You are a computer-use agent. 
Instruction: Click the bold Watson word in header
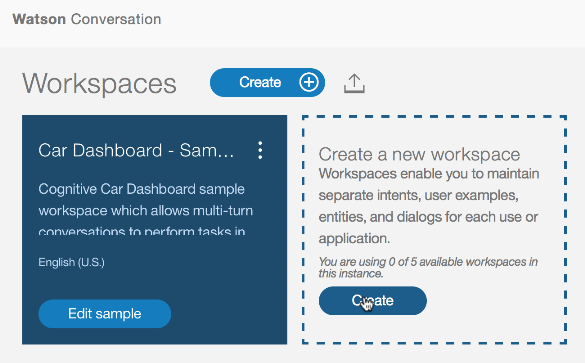pos(39,19)
